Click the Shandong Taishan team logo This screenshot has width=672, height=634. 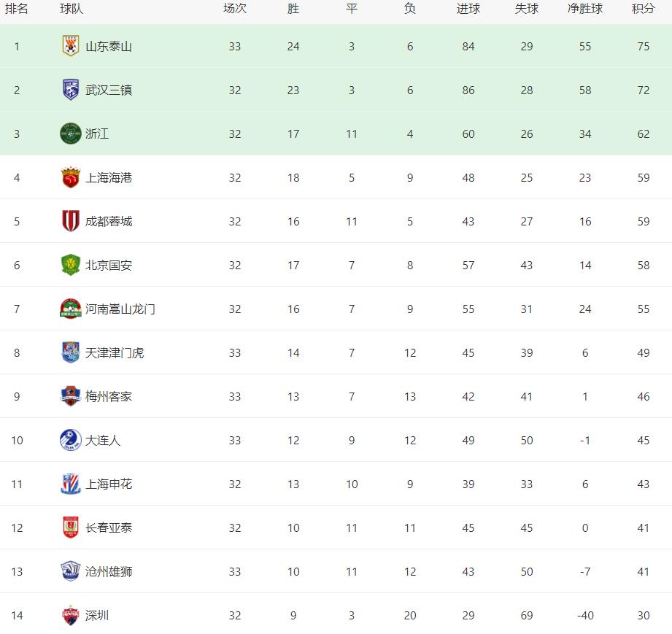70,46
